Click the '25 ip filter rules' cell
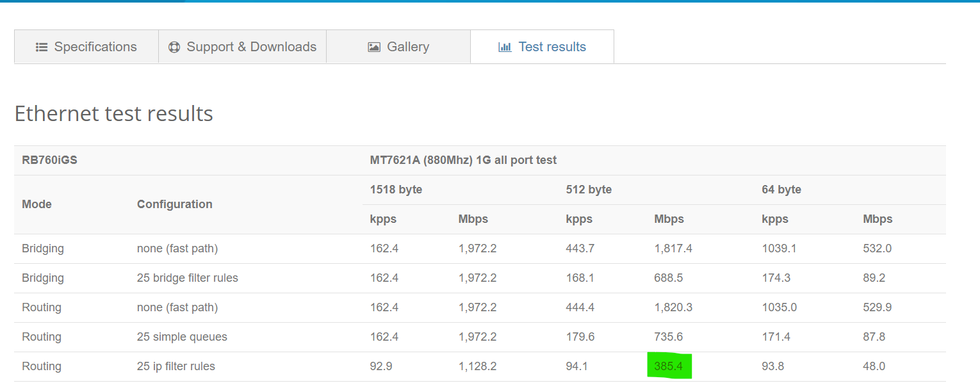The height and width of the screenshot is (390, 980). coord(176,366)
